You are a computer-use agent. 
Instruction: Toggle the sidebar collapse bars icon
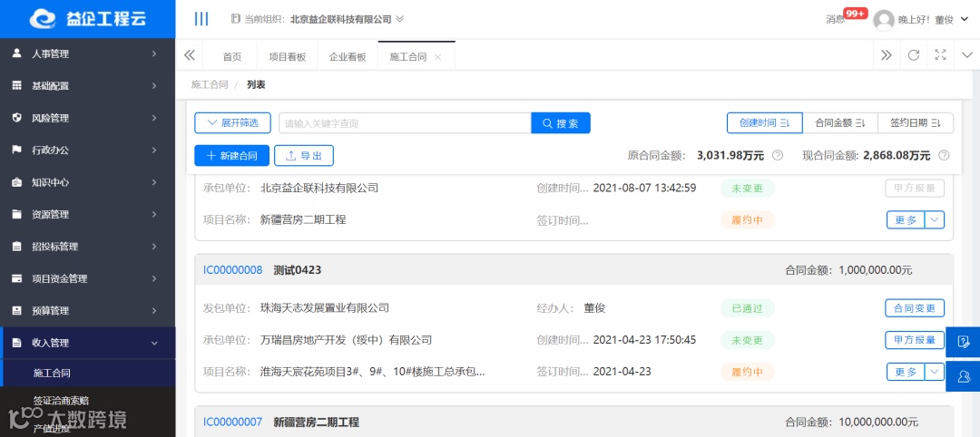[201, 19]
